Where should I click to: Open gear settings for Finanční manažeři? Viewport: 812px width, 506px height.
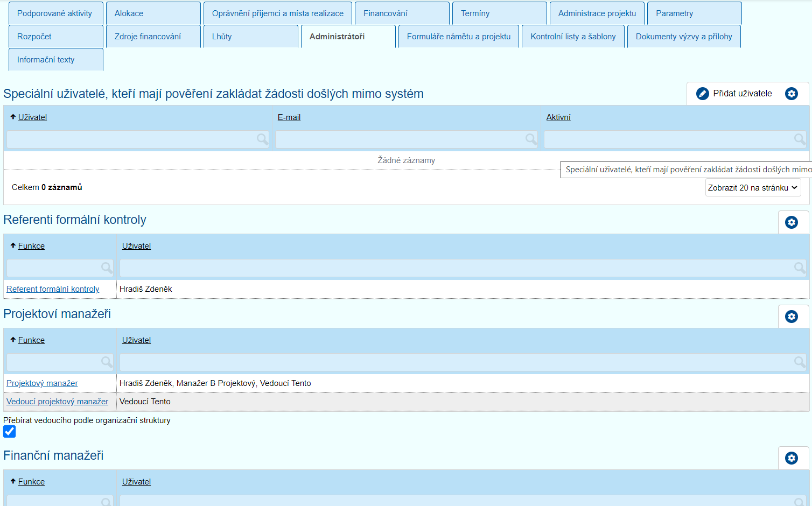(x=791, y=458)
